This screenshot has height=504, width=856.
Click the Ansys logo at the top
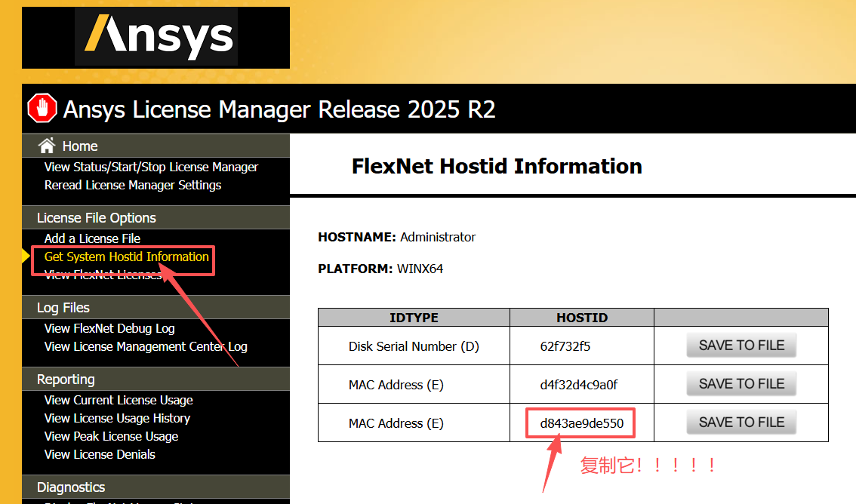tap(155, 37)
